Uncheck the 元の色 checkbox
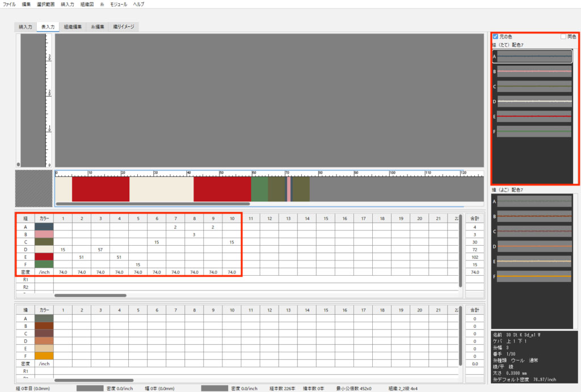This screenshot has width=581, height=392. (495, 37)
